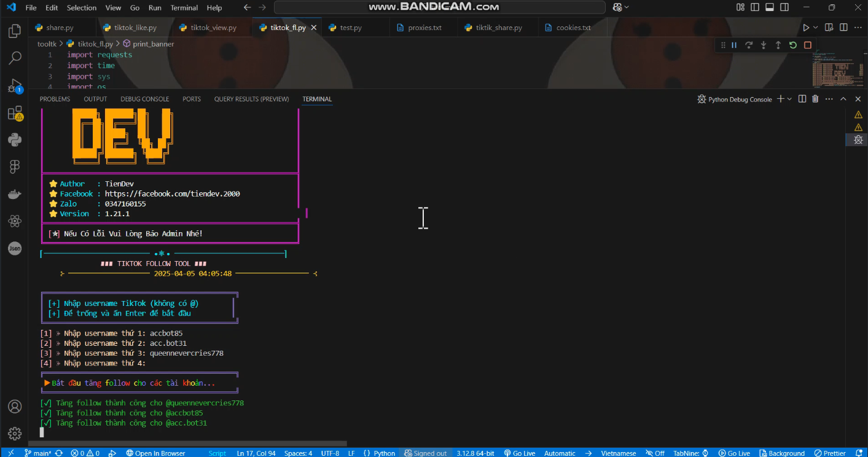The height and width of the screenshot is (457, 868).
Task: Stop debugging with the red square
Action: tap(807, 45)
